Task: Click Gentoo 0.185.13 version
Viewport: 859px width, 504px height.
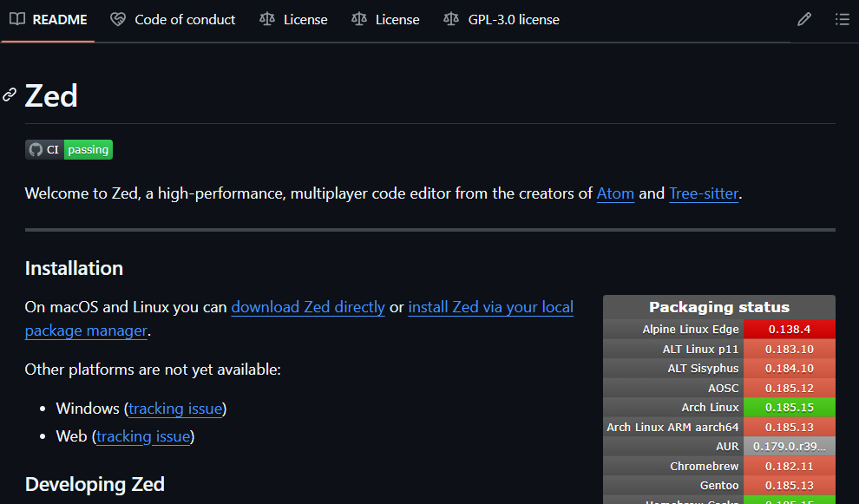Action: 790,486
